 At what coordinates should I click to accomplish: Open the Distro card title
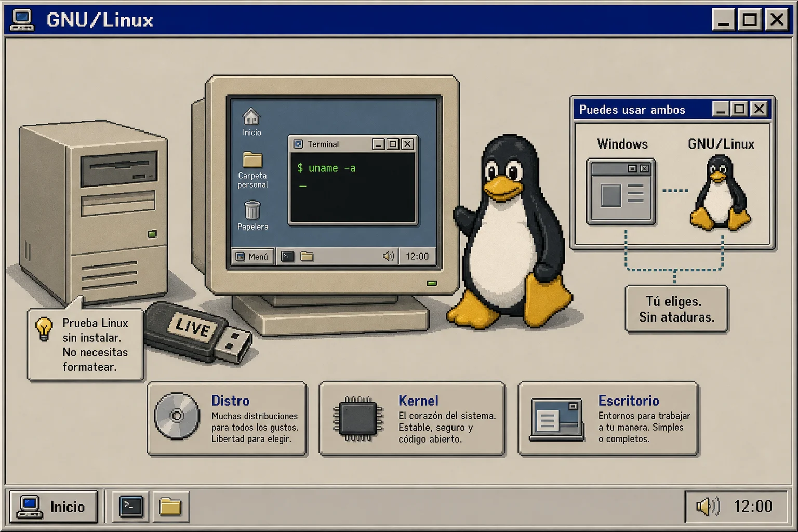(230, 401)
